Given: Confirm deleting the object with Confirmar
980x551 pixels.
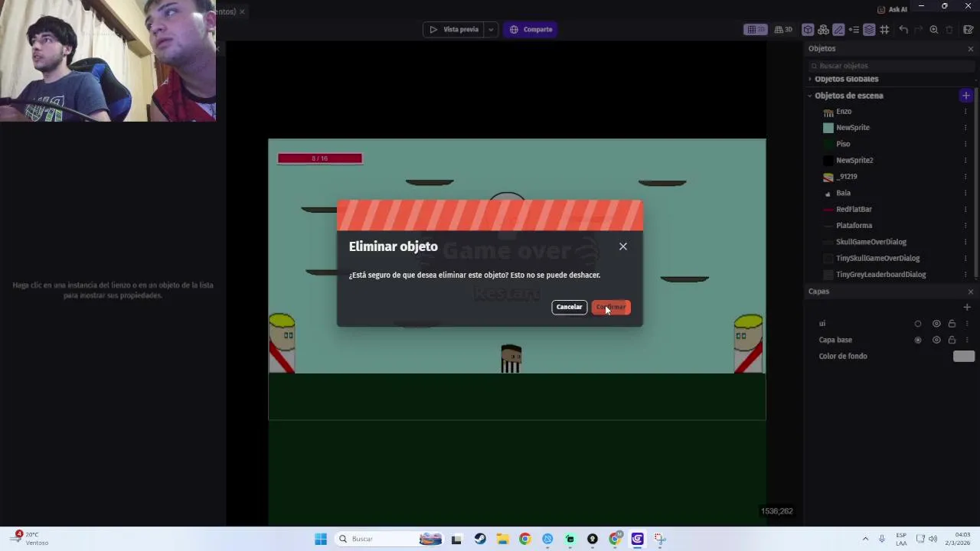Looking at the screenshot, I should tap(611, 307).
